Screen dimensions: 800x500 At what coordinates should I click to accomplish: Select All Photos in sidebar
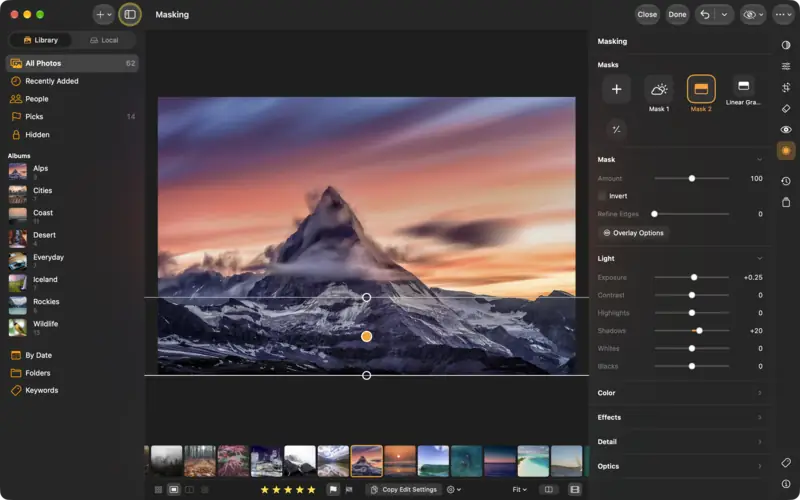[72, 63]
